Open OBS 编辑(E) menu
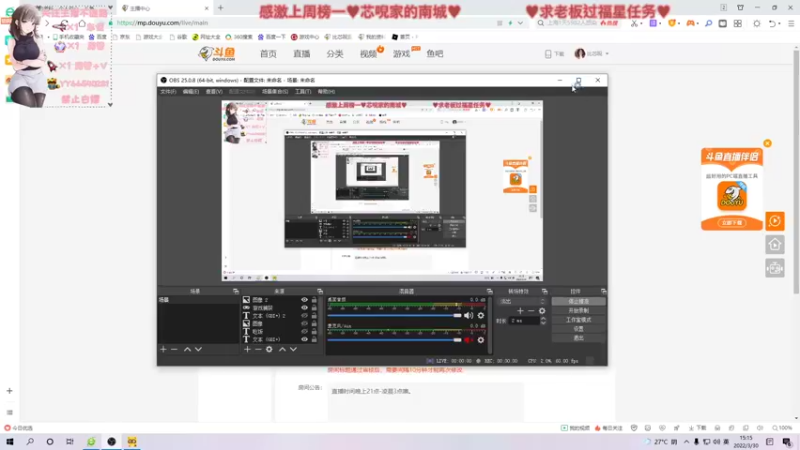The height and width of the screenshot is (450, 800). 190,92
